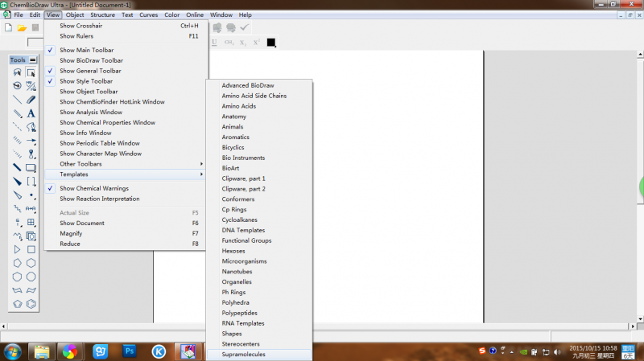The width and height of the screenshot is (644, 361).
Task: Select the Bold Bond tool
Action: coord(17,167)
